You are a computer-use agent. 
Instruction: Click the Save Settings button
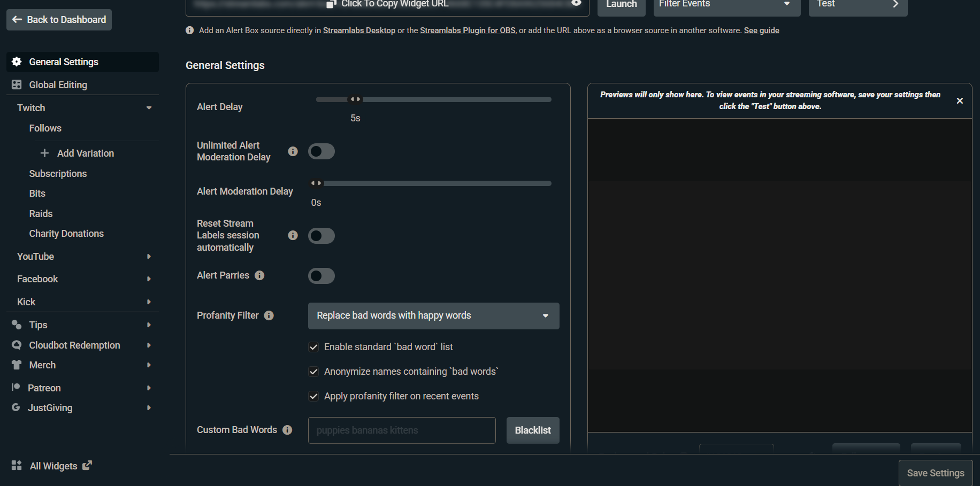[x=935, y=473]
